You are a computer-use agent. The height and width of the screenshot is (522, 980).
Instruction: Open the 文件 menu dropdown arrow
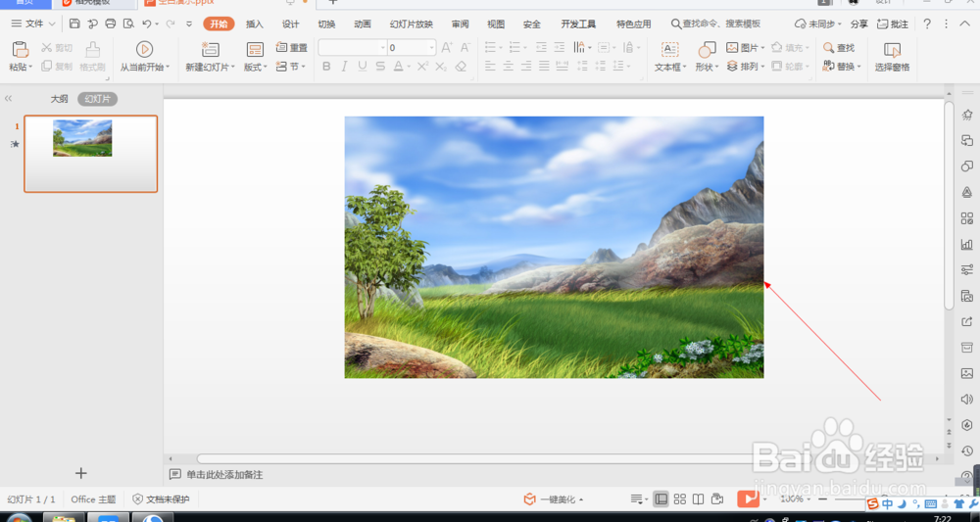(52, 24)
